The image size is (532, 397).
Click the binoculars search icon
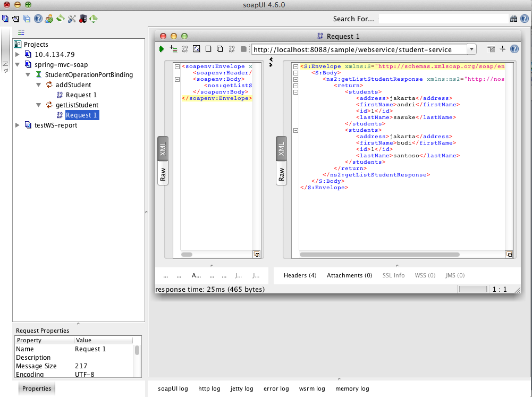(514, 19)
